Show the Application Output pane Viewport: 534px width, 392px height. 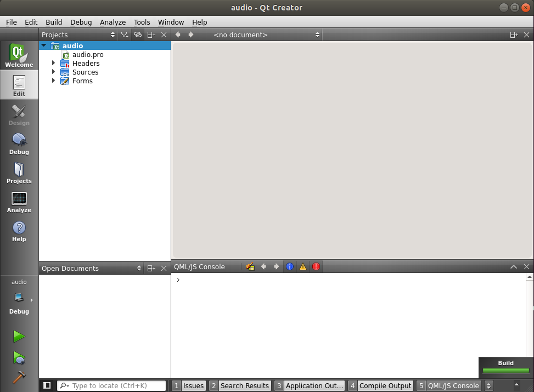310,385
